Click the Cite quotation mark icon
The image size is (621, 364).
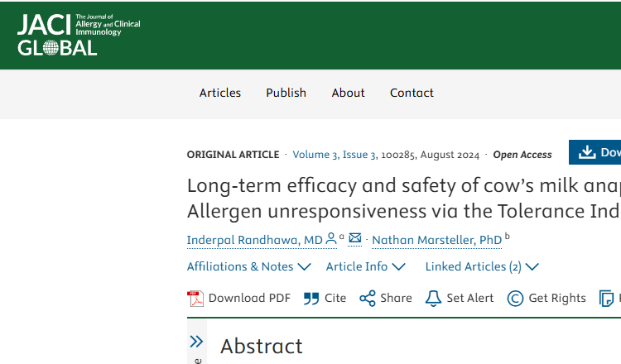(311, 299)
